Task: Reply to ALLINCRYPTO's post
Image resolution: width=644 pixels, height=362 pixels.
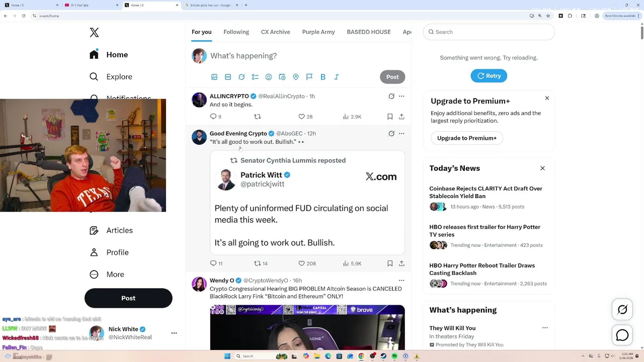Action: tap(215, 117)
